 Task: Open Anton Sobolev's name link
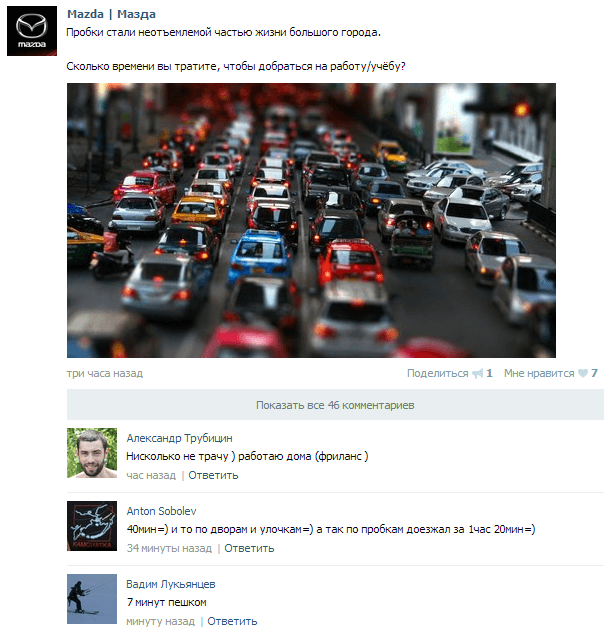(161, 511)
